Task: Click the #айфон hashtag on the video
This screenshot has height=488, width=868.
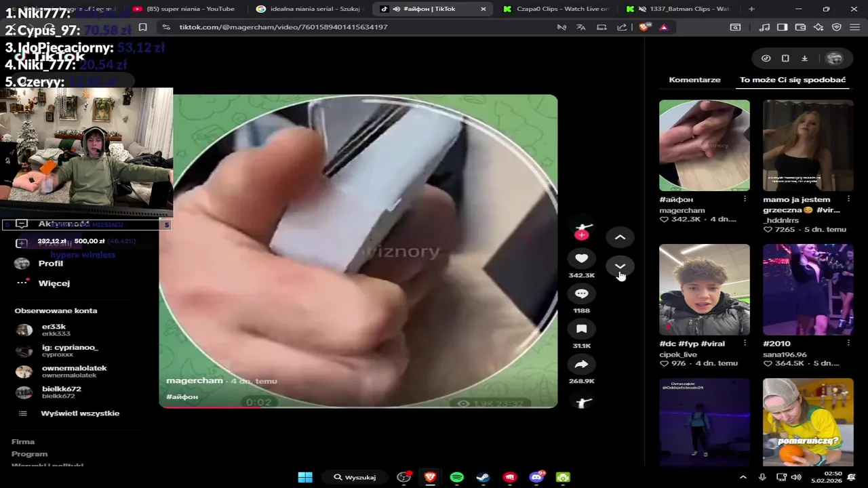Action: tap(182, 396)
